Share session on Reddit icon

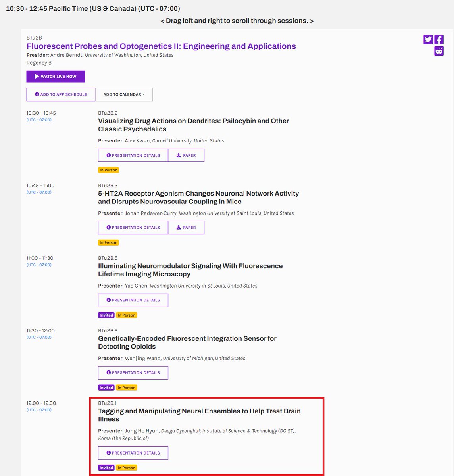[x=439, y=51]
